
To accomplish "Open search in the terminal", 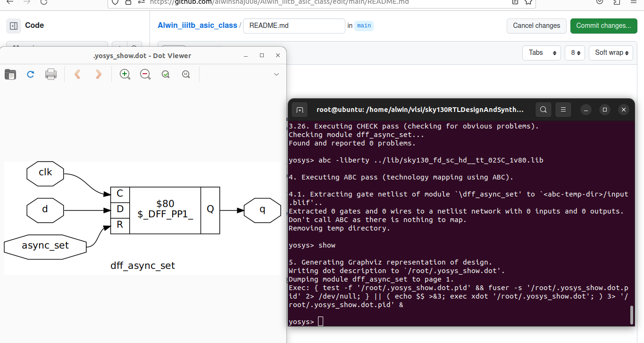I will [x=543, y=109].
